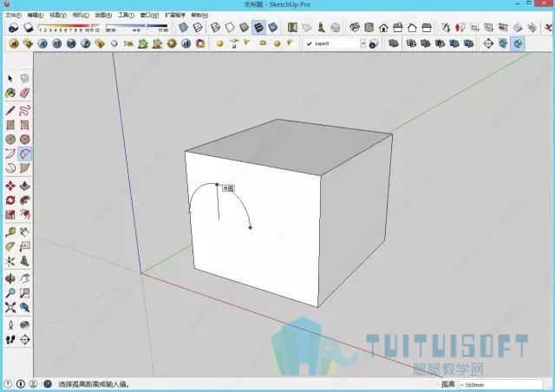This screenshot has width=555, height=392.
Task: Adjust the shadow time-of-day slider
Action: (x=137, y=26)
